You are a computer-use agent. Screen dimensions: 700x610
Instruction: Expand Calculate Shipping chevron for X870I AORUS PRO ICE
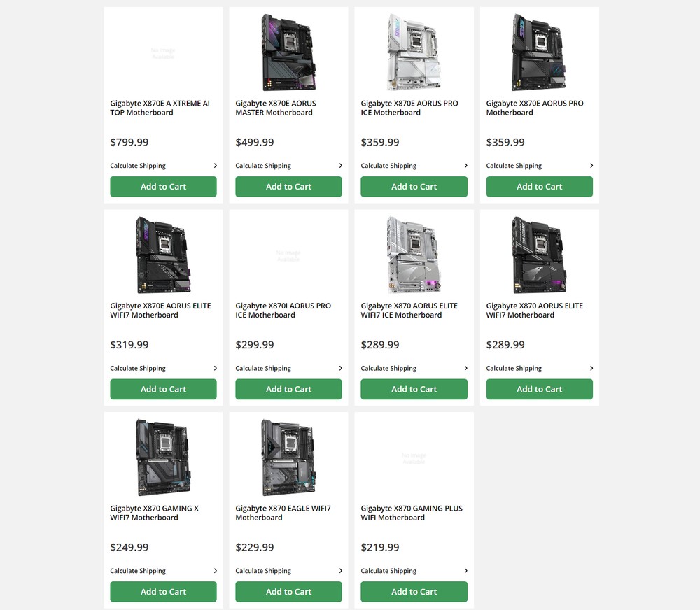pos(340,368)
